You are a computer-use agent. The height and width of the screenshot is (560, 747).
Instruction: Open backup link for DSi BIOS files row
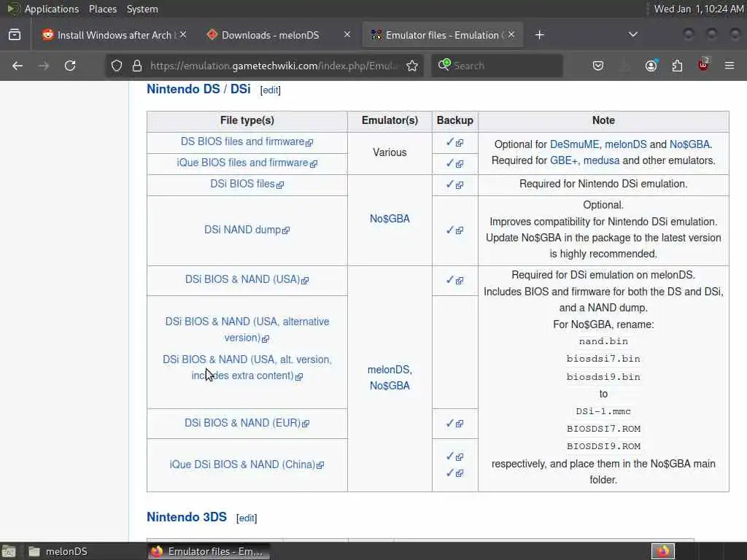pyautogui.click(x=454, y=184)
